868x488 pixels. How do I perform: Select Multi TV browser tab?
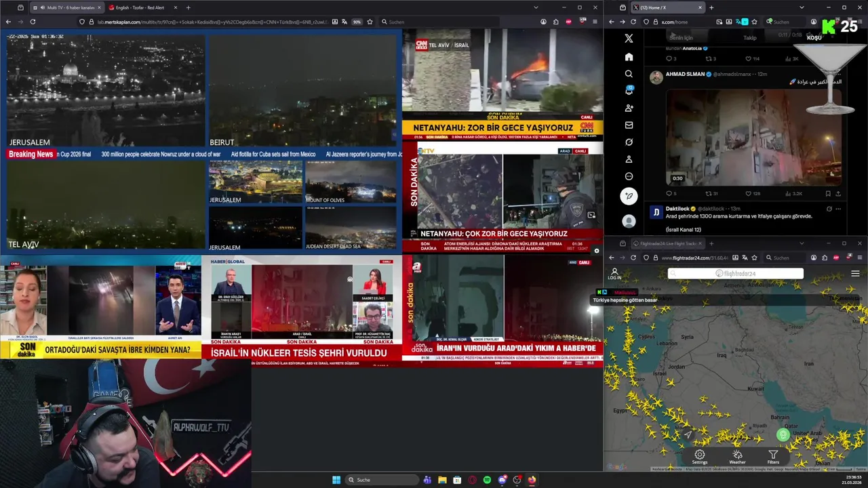coord(66,7)
